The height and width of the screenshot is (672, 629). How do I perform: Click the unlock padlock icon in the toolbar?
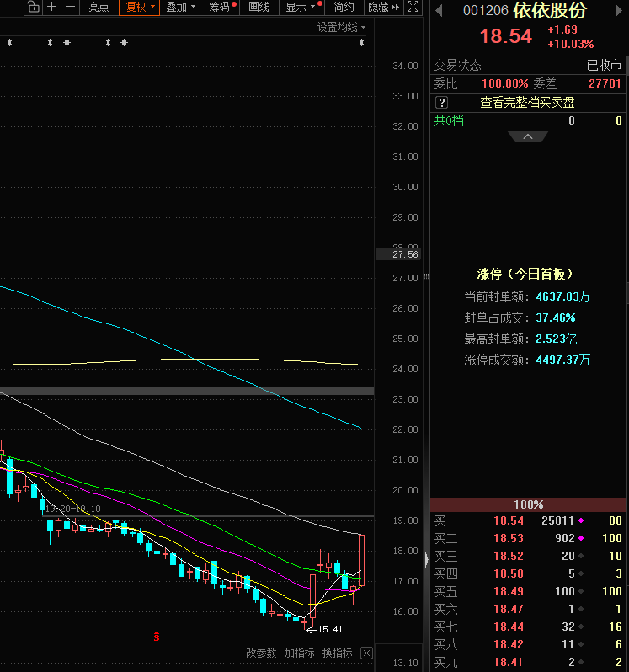click(x=34, y=7)
